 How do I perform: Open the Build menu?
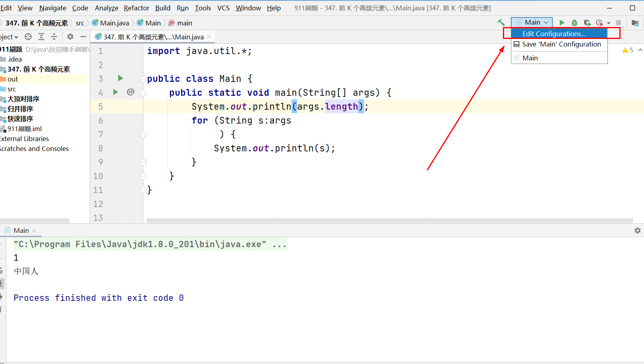pos(163,8)
